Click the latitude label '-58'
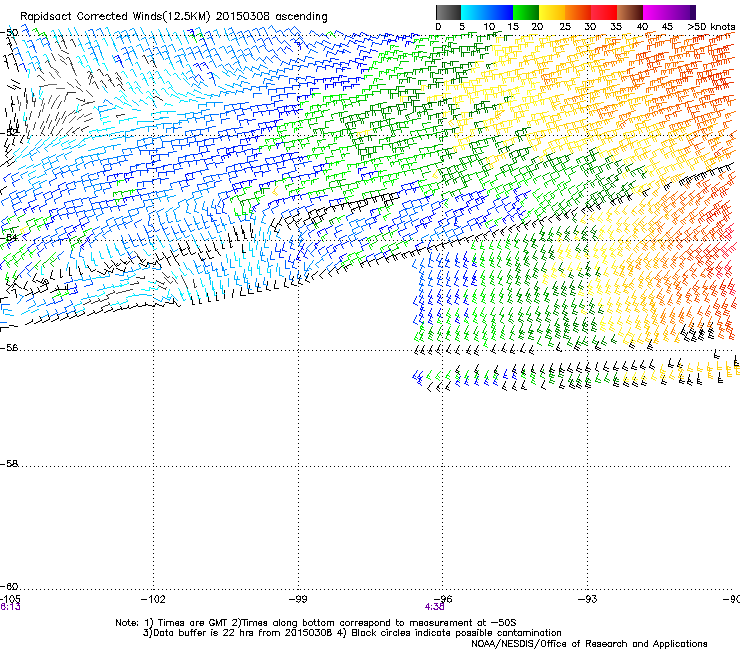The width and height of the screenshot is (740, 650). 9,464
